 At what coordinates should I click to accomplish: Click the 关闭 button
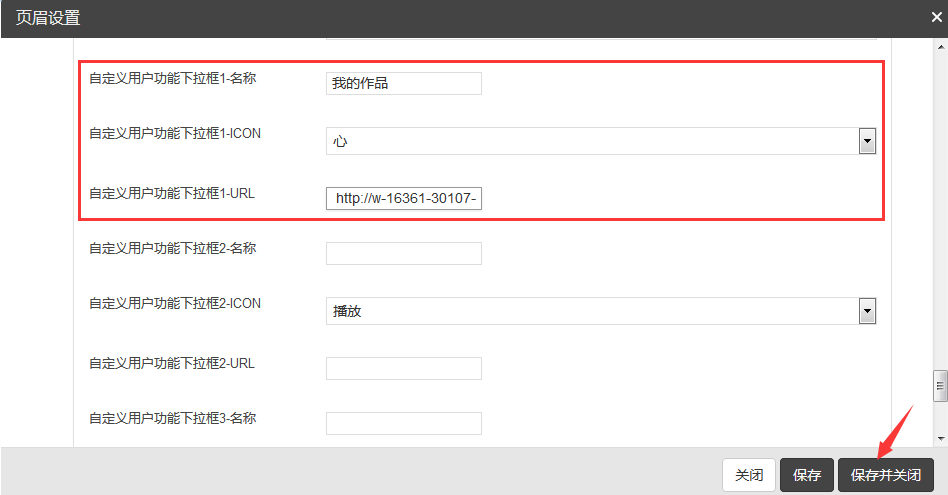click(x=749, y=475)
